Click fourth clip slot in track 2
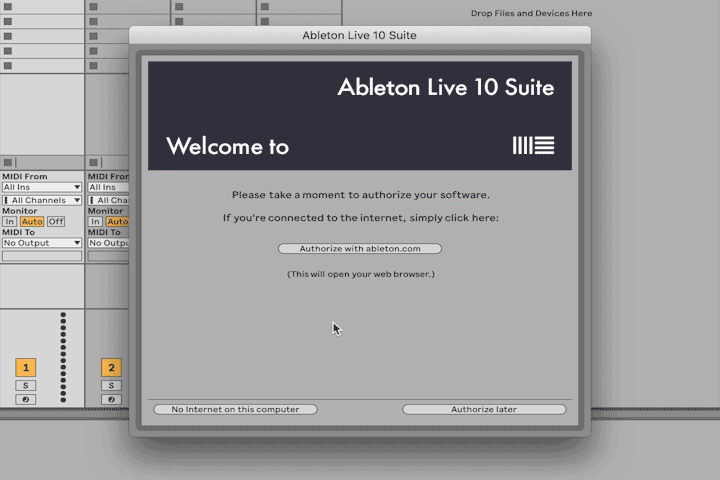720x480 pixels. pyautogui.click(x=108, y=51)
